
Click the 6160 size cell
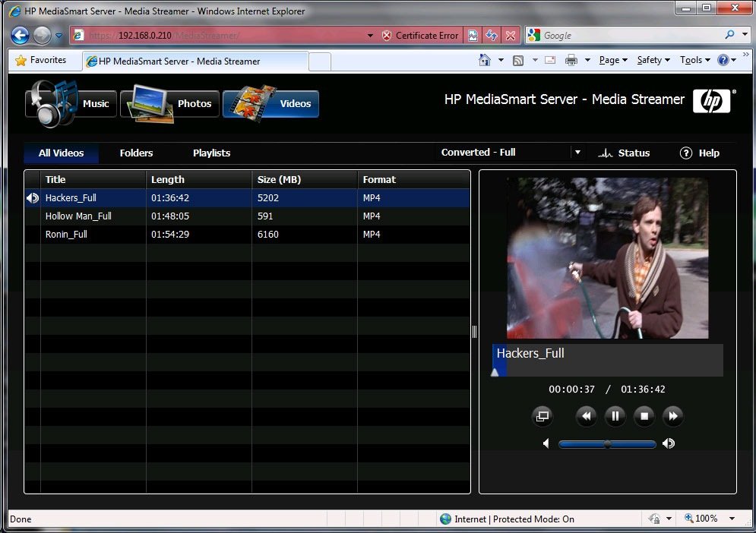(x=268, y=235)
